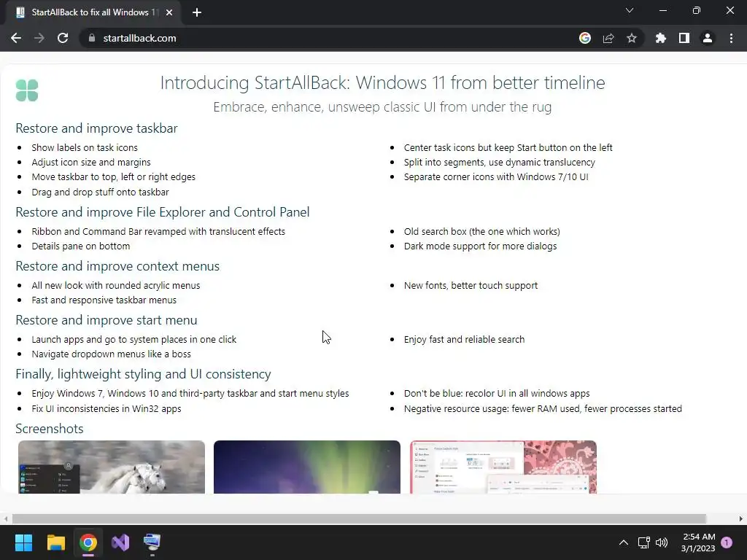Screen dimensions: 747x560
Task: Open Chrome three-dot menu
Action: coord(731,38)
